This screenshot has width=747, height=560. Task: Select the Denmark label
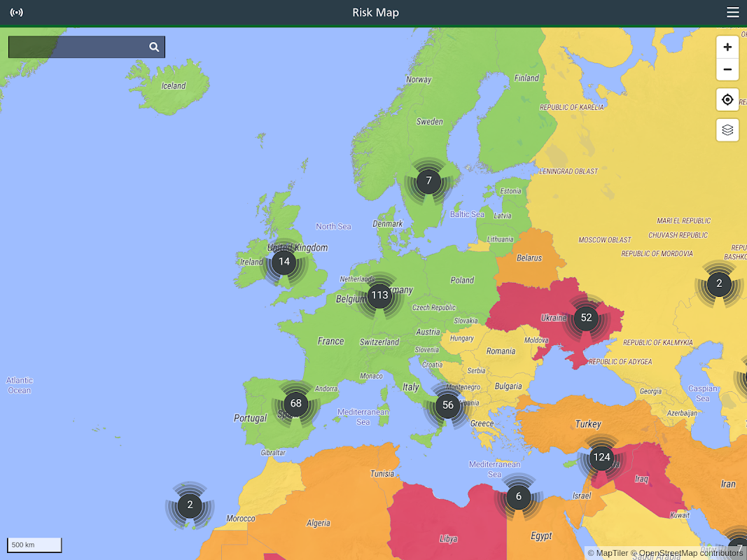[x=387, y=224]
